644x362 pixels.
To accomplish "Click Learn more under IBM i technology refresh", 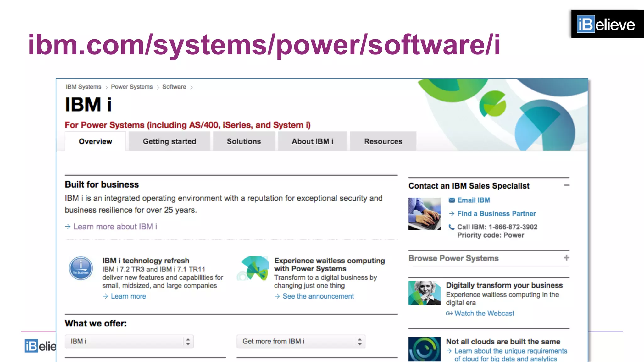I will (128, 296).
